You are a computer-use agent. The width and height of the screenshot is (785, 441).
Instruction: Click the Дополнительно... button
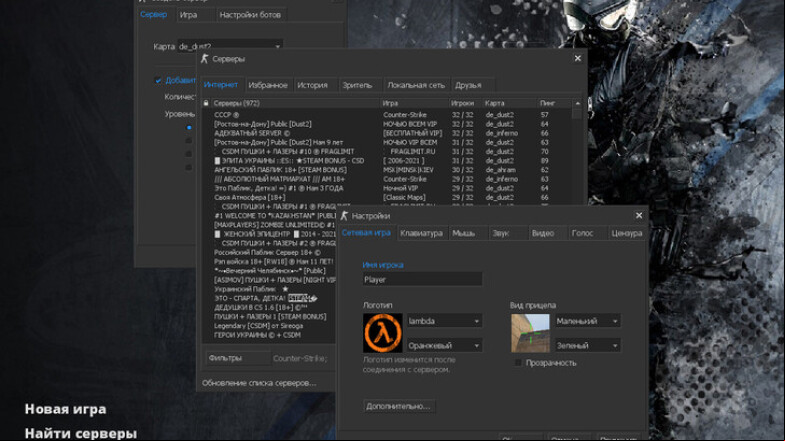399,406
